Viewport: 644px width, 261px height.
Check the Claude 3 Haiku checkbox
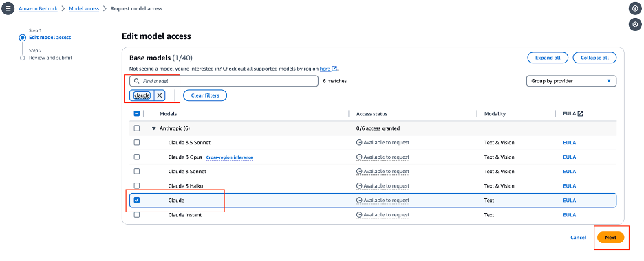coord(137,185)
